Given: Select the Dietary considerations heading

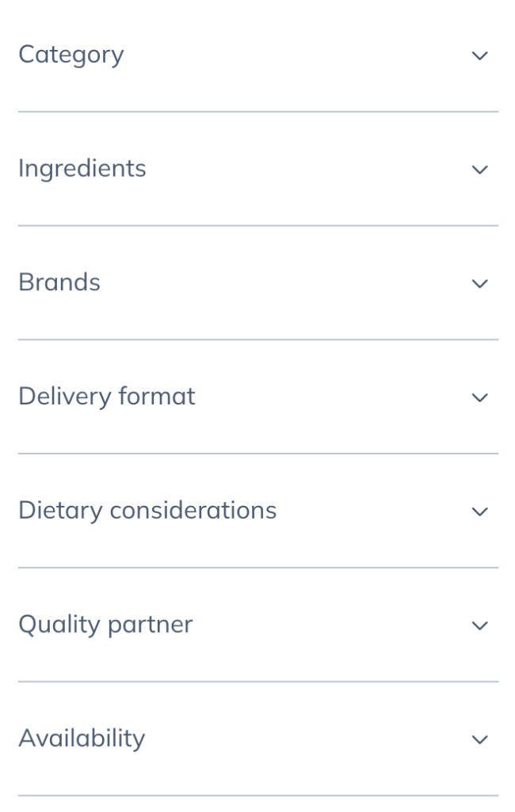Looking at the screenshot, I should (x=148, y=511).
